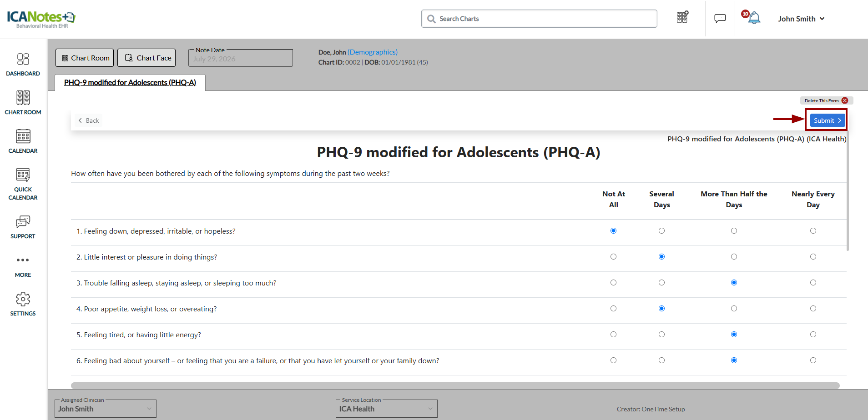Open the Demographics link
This screenshot has height=420, width=868.
(373, 52)
